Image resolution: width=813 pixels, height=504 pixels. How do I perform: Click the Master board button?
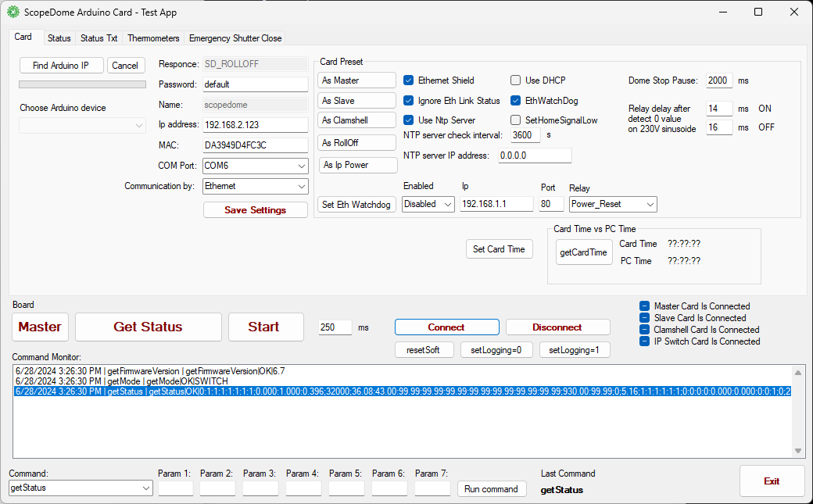click(40, 327)
